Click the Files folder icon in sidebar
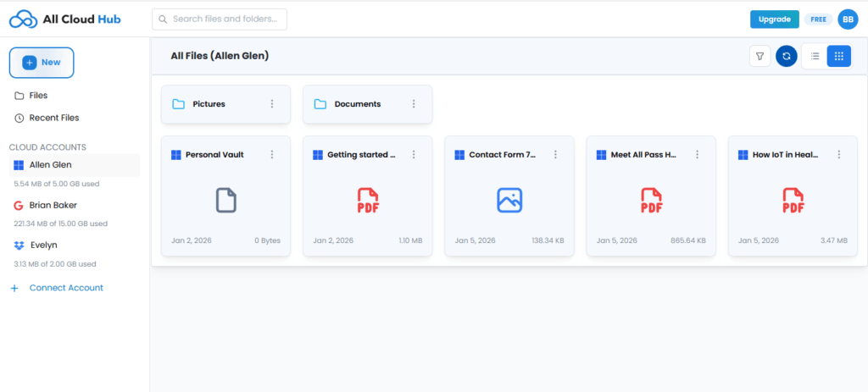 19,96
